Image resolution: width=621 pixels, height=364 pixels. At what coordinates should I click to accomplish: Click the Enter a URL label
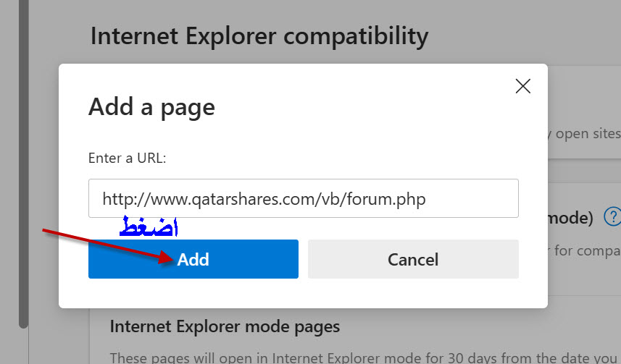tap(127, 157)
